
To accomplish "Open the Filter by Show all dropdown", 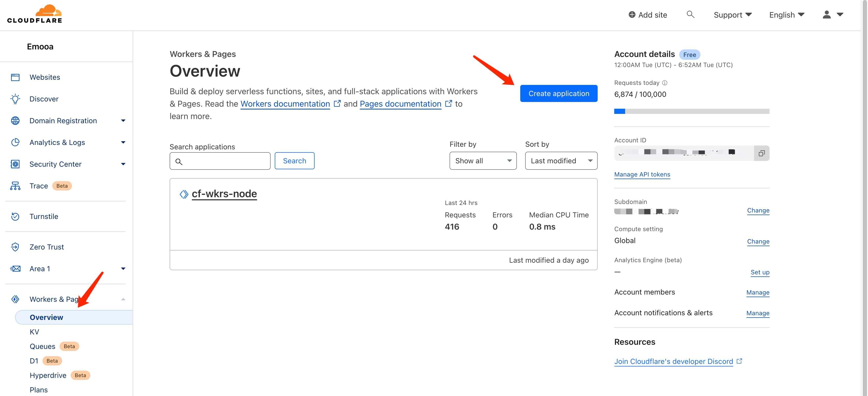I will 482,161.
